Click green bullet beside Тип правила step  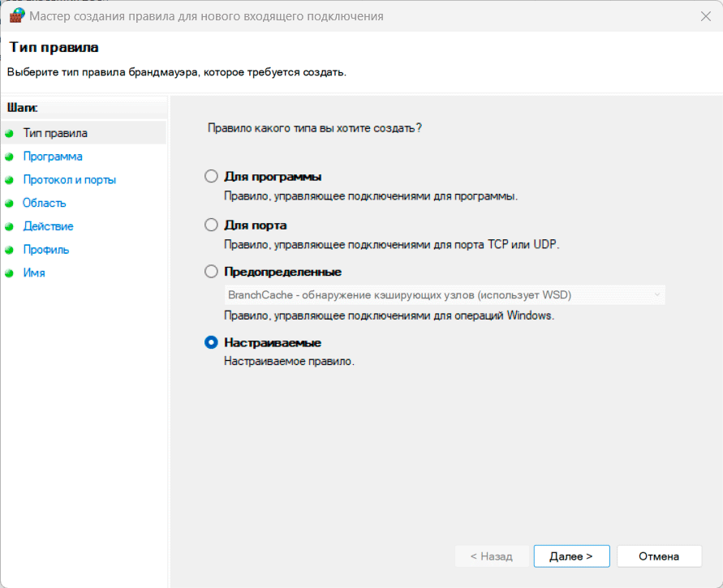click(10, 133)
